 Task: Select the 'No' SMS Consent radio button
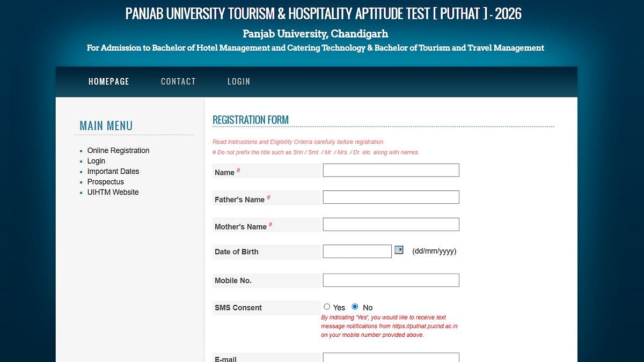coord(355,306)
